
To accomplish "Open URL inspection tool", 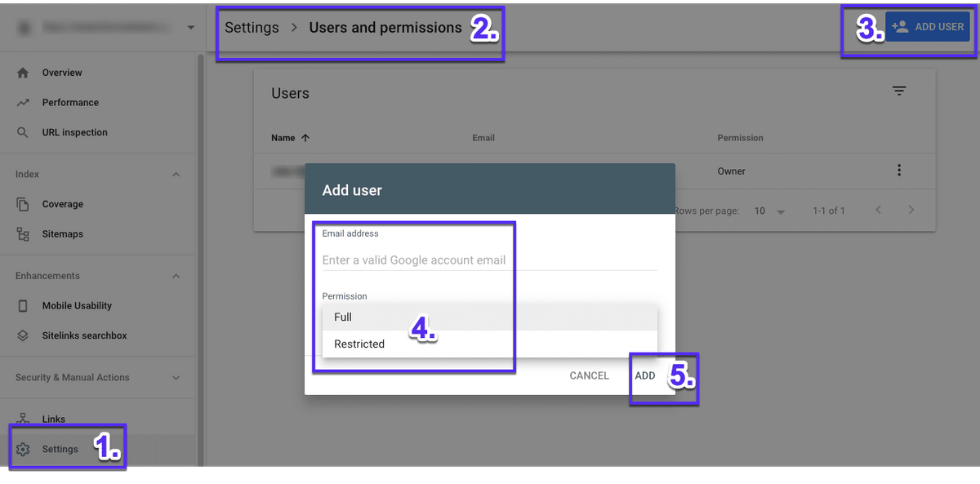I will pyautogui.click(x=74, y=132).
